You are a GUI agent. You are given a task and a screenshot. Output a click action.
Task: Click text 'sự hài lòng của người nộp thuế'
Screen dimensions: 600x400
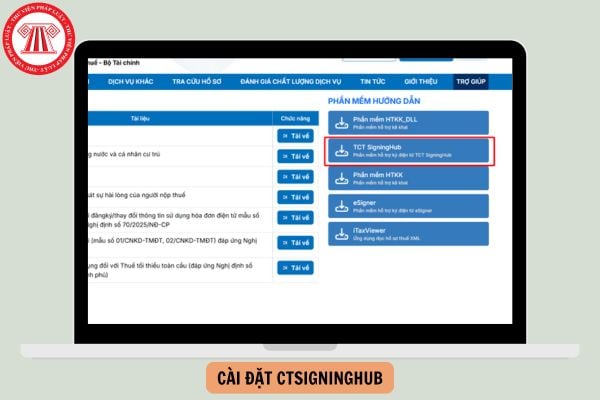140,195
